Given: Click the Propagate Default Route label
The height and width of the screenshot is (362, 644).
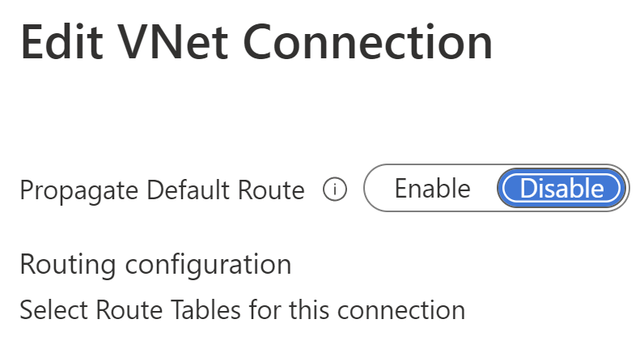Looking at the screenshot, I should 162,190.
